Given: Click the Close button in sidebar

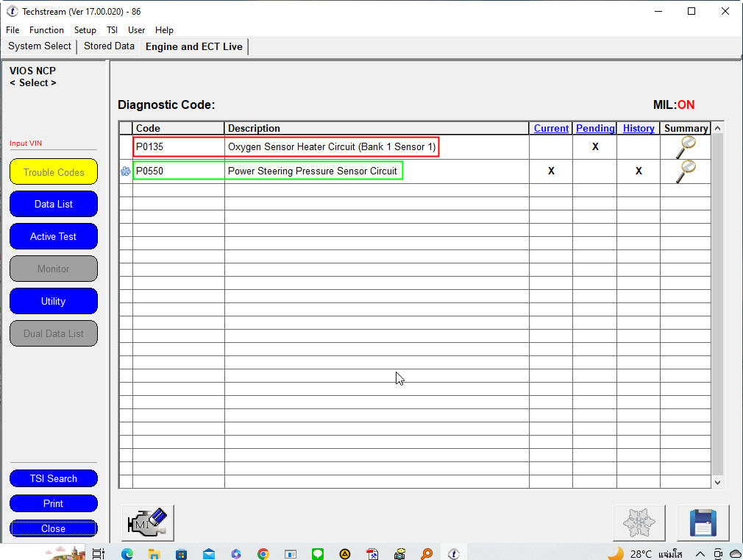Looking at the screenshot, I should click(54, 528).
